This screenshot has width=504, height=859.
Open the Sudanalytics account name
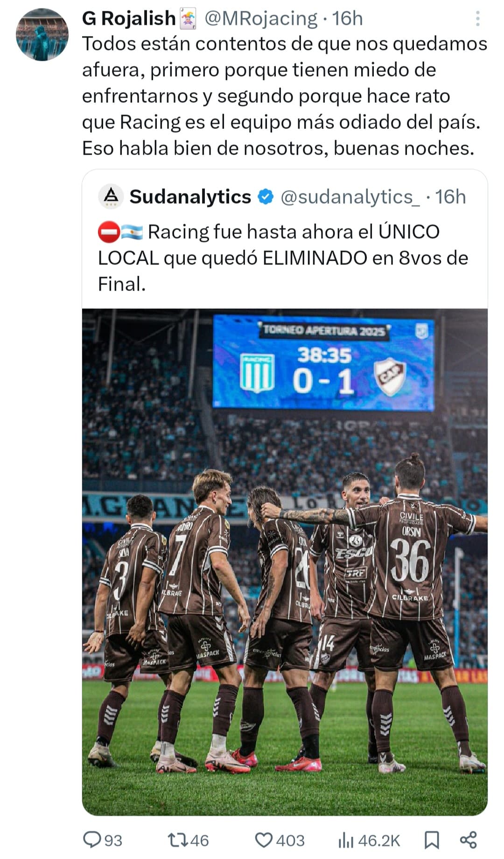click(190, 197)
